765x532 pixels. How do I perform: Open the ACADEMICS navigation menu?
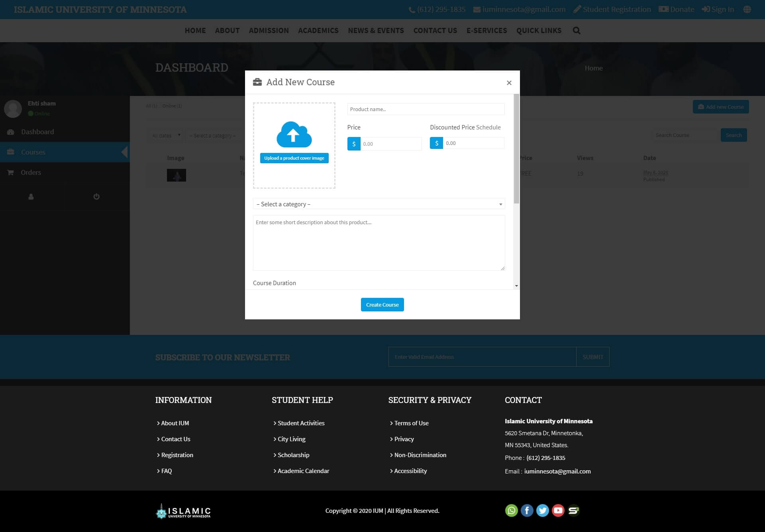[318, 31]
